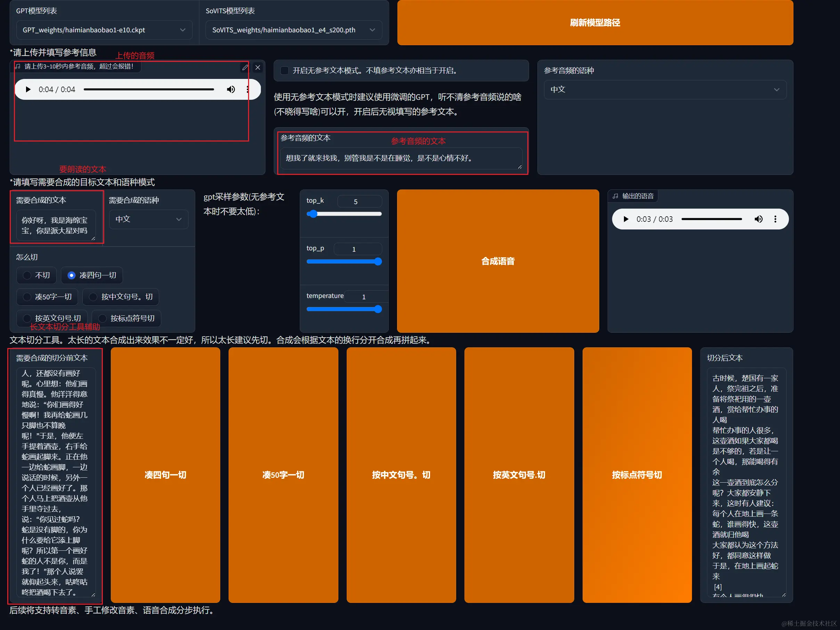The height and width of the screenshot is (630, 840).
Task: Click the 刷新模型路径 button
Action: coord(595,23)
